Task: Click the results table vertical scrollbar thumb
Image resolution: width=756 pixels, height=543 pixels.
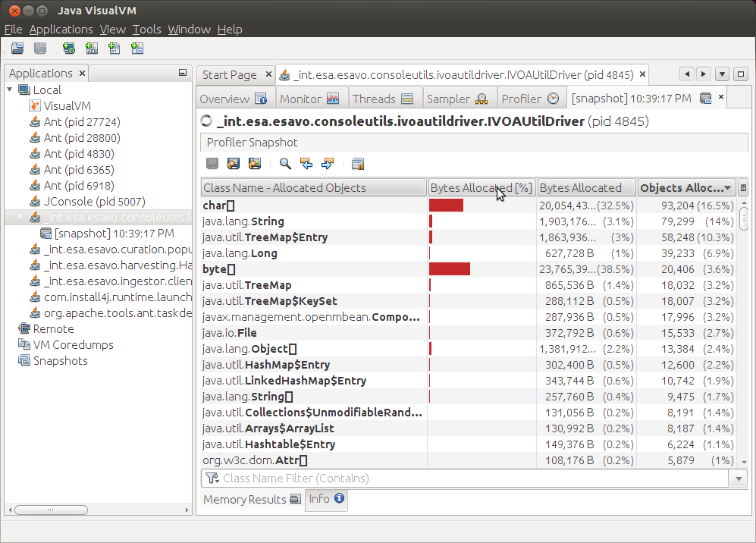Action: point(744,218)
